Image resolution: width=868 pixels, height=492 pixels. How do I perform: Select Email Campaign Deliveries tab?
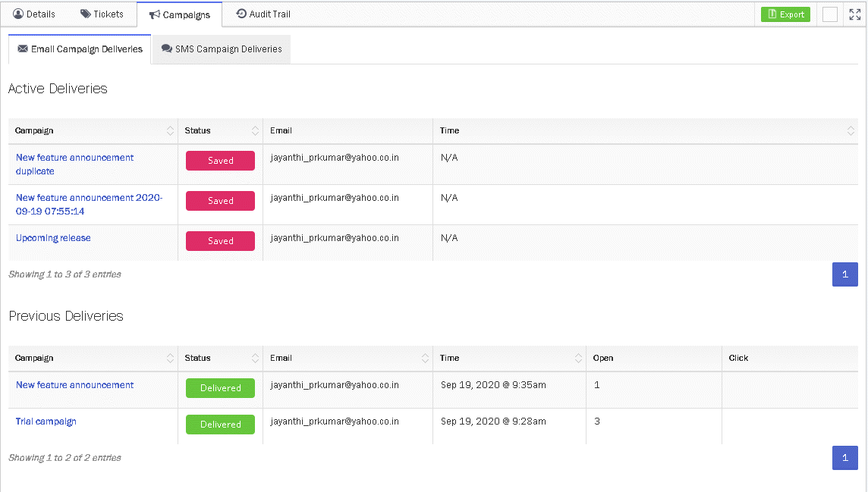[80, 49]
